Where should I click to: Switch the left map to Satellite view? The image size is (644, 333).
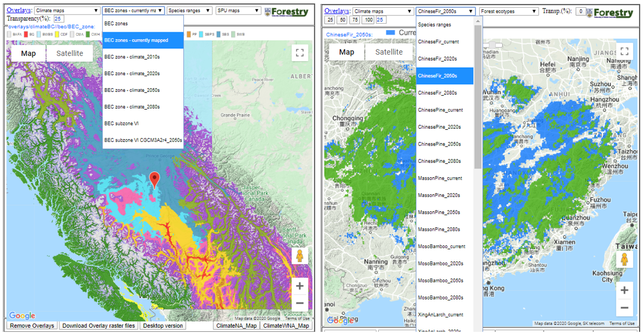click(x=71, y=53)
